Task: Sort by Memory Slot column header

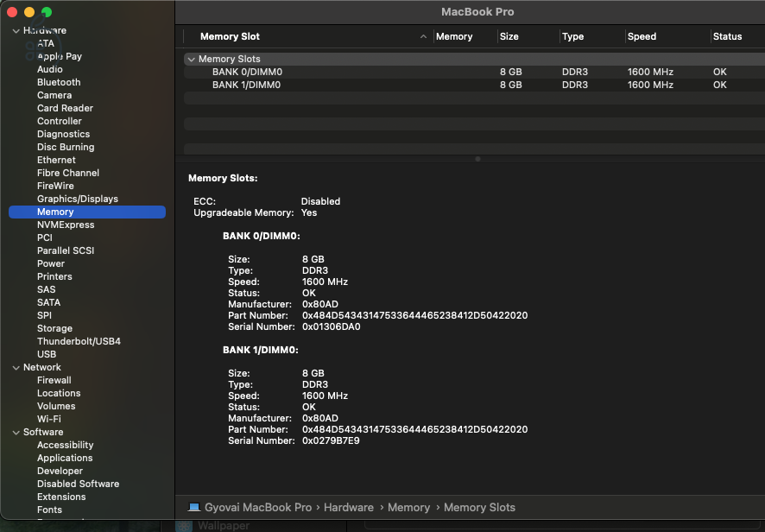Action: point(230,36)
